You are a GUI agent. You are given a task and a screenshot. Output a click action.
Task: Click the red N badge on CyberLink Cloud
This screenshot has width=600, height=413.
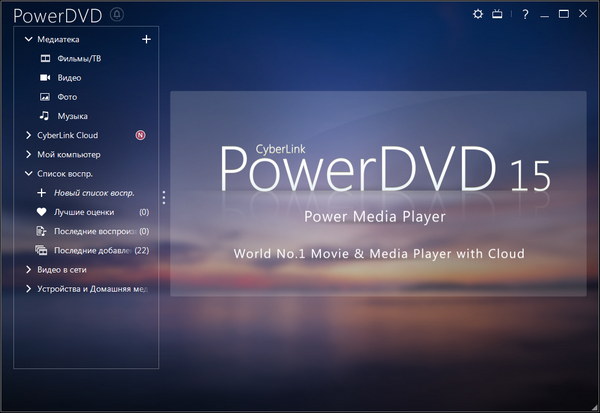click(140, 135)
